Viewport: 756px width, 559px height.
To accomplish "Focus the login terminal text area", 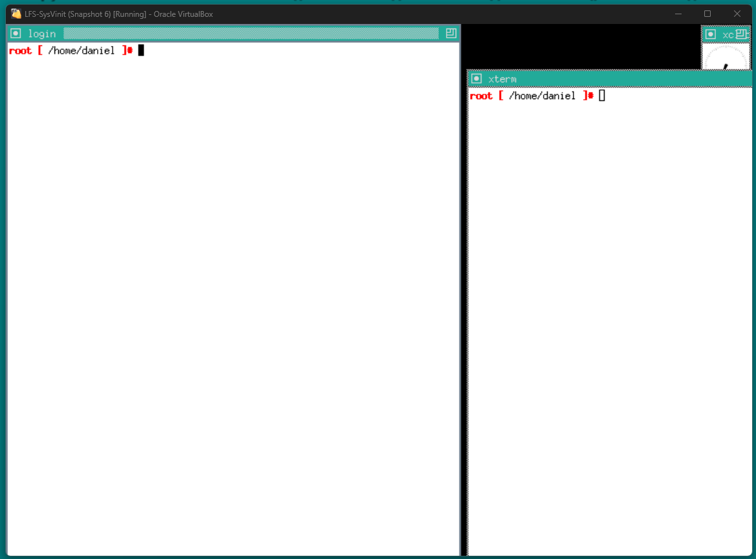I will (x=233, y=291).
